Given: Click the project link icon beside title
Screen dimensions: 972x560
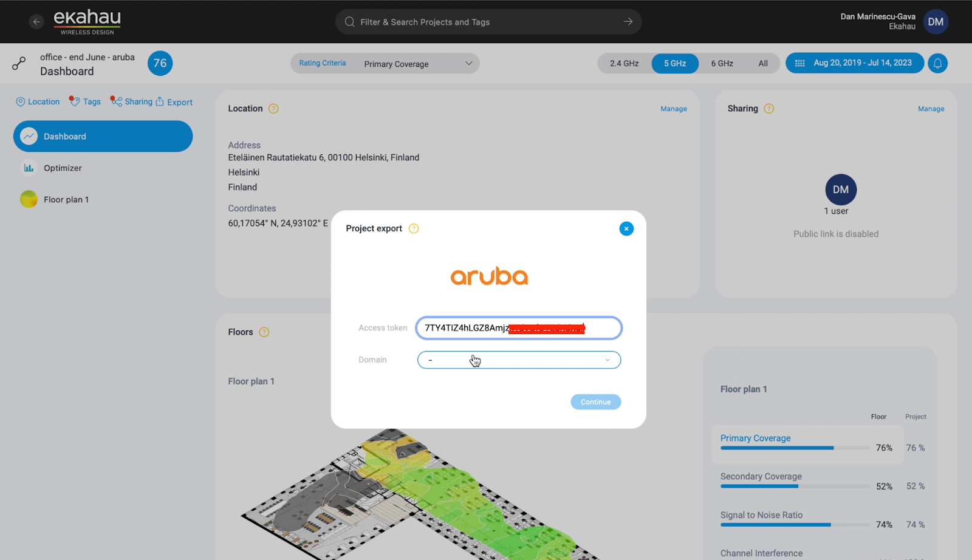Looking at the screenshot, I should point(19,63).
